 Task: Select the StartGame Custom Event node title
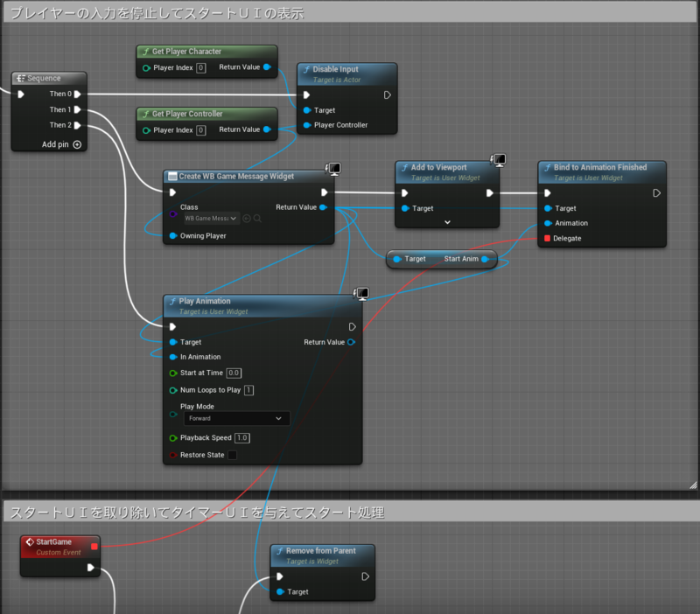point(54,542)
